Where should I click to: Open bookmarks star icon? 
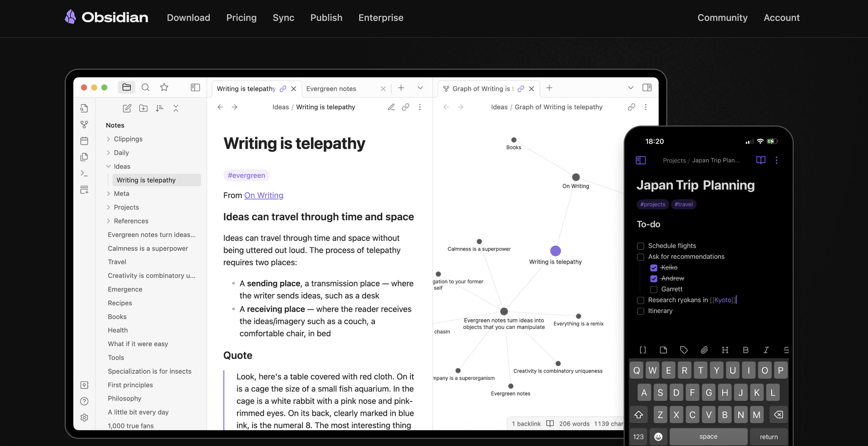point(164,87)
